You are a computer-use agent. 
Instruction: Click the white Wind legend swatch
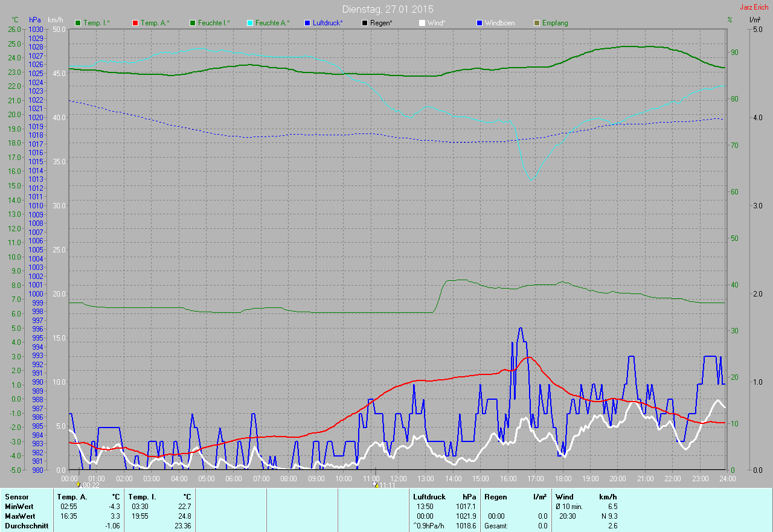pos(422,23)
